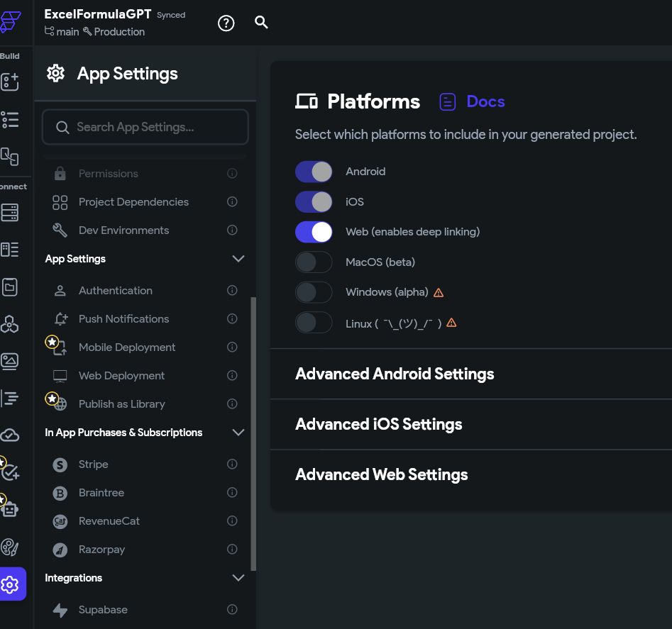The width and height of the screenshot is (672, 629).
Task: Open the Platforms Docs link
Action: (473, 102)
